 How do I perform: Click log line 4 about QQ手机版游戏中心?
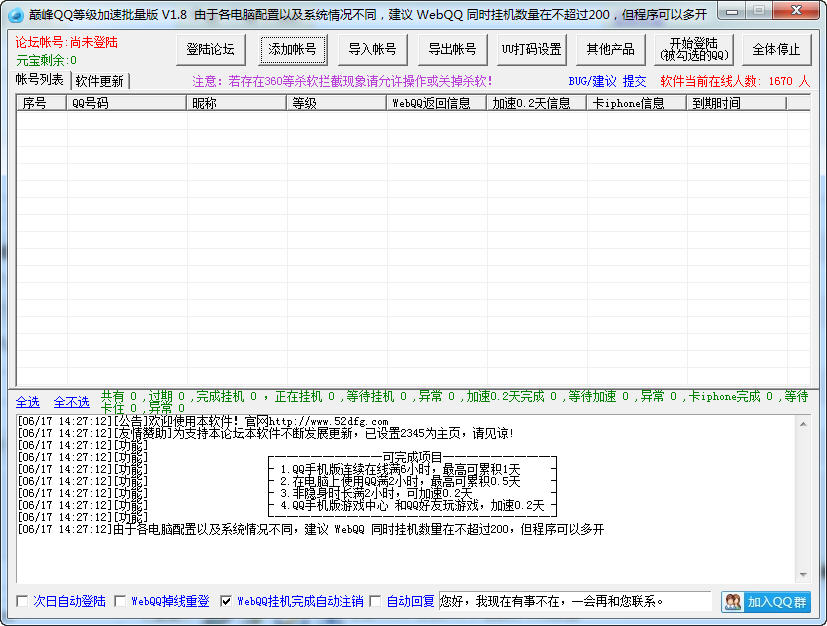coord(412,505)
